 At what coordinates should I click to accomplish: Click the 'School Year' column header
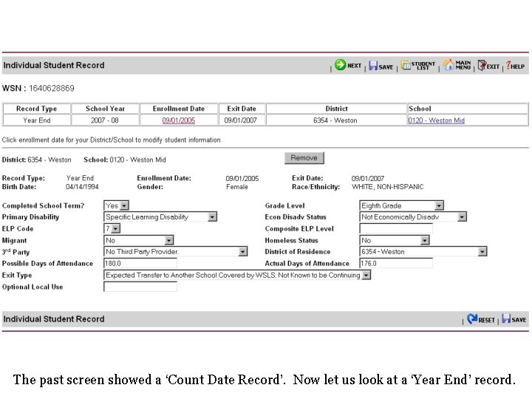[105, 109]
